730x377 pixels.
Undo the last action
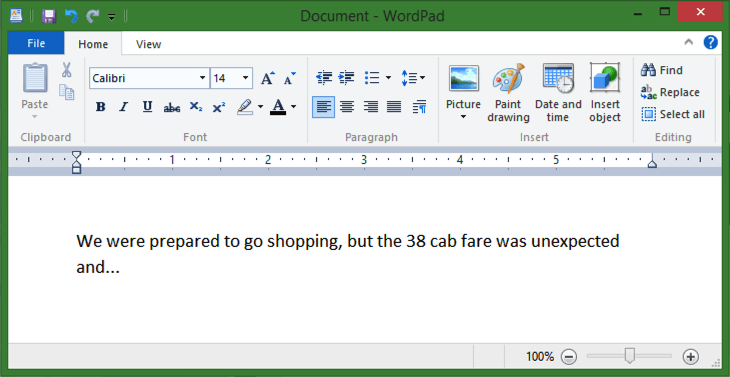[x=71, y=16]
